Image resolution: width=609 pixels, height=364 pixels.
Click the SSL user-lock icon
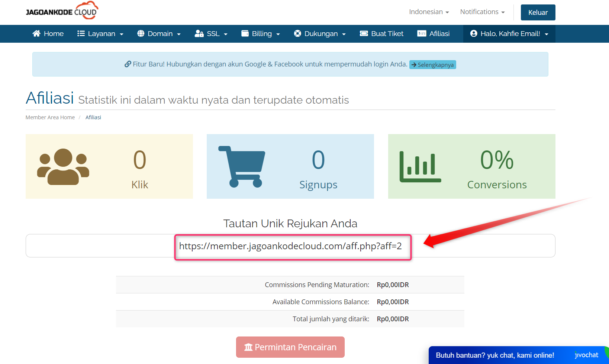pos(199,33)
